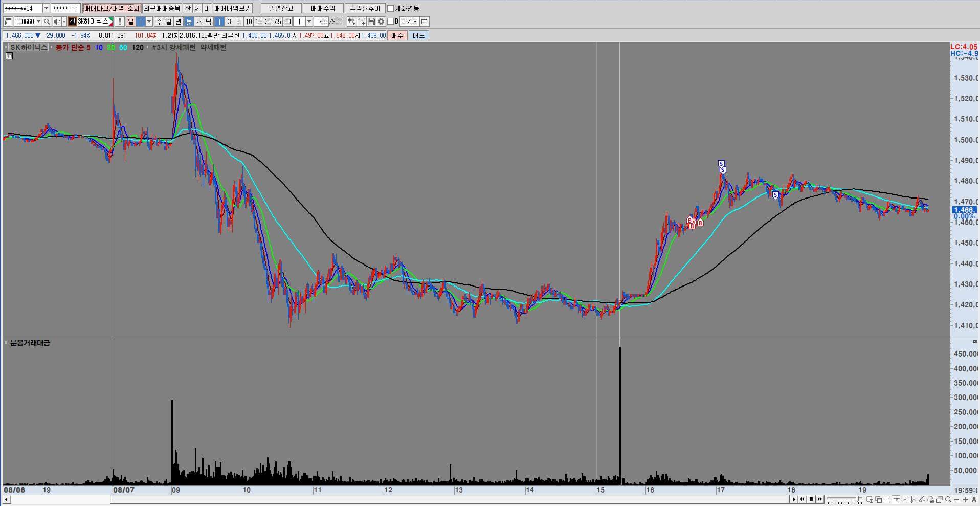Click the stop square control
Viewport: 980px width, 506px height.
(x=811, y=499)
